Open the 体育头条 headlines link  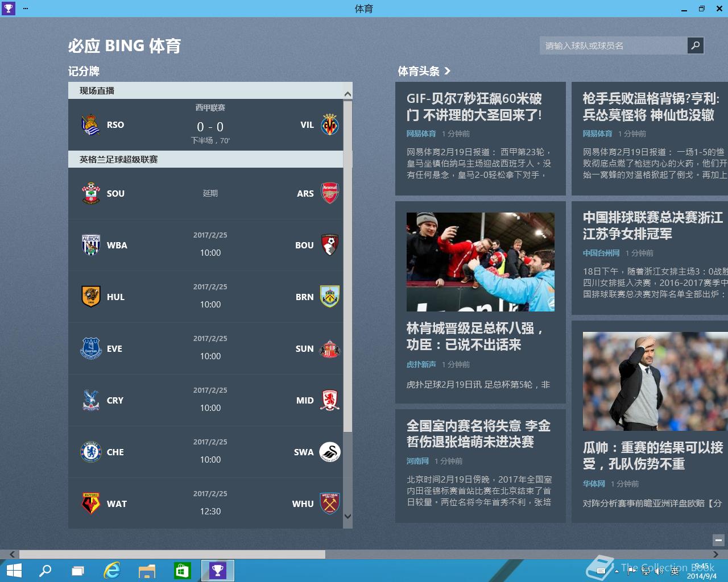(x=419, y=71)
